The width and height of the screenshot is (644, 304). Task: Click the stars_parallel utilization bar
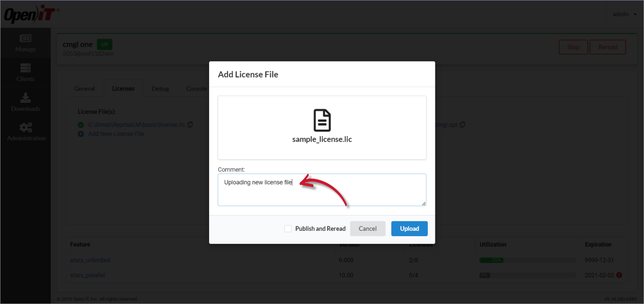[x=528, y=275]
